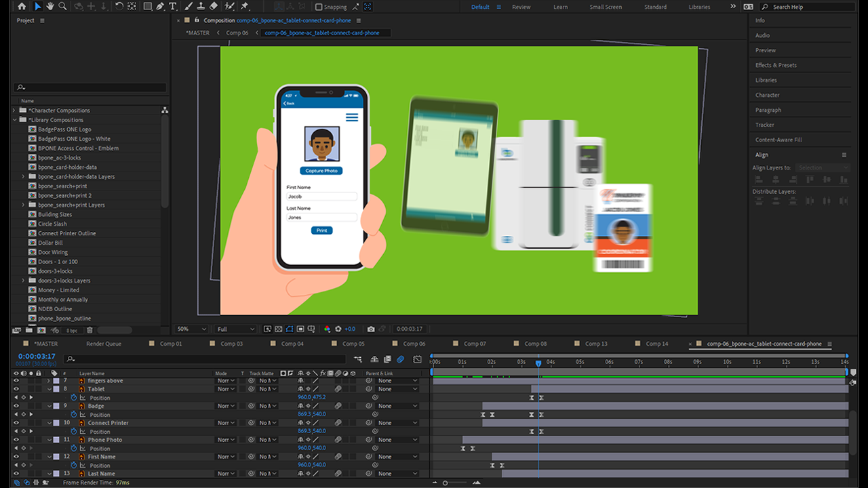Screen dimensions: 868x488
Task: Take a snapshot with camera icon
Action: (x=371, y=329)
